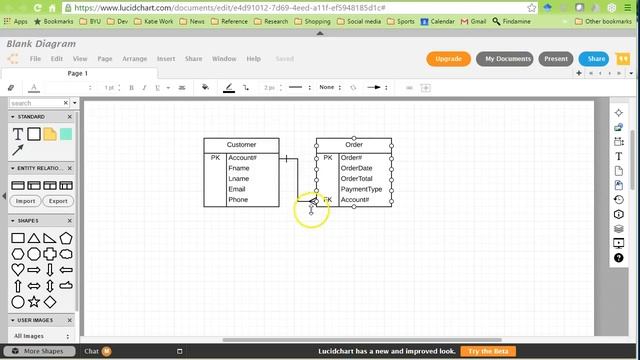Select the diamond shape
The height and width of the screenshot is (360, 640).
coord(50,302)
